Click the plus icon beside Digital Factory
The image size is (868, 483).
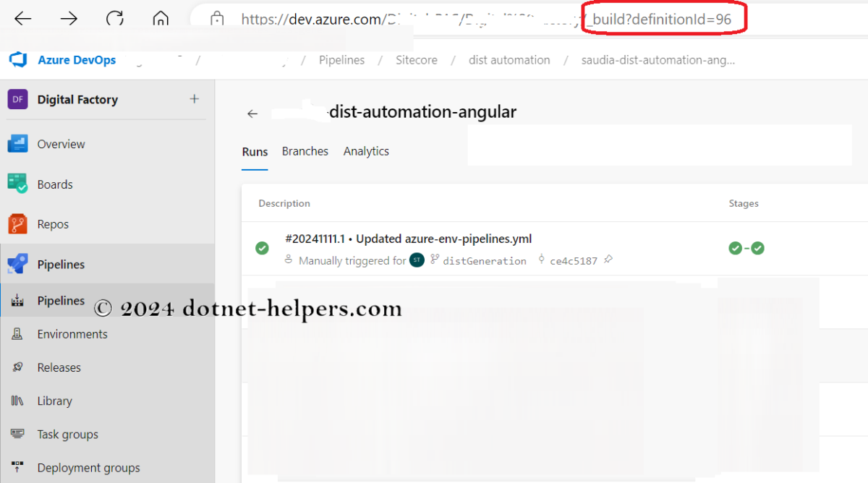point(194,99)
